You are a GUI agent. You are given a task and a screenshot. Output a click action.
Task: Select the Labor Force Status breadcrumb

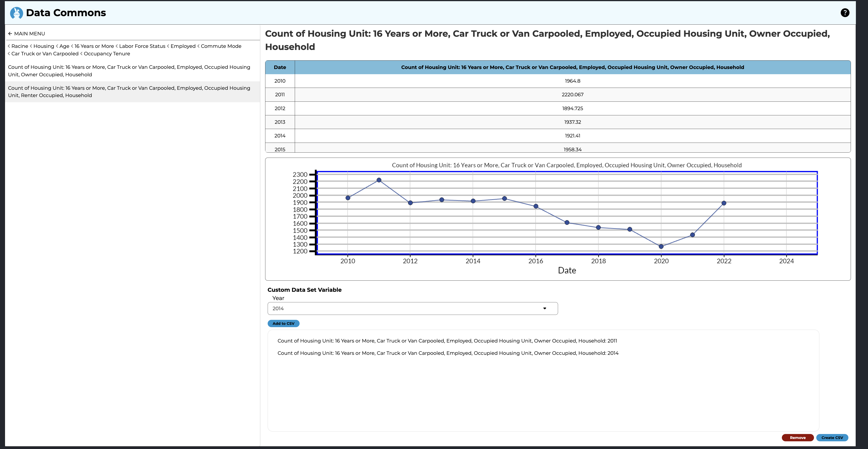(x=142, y=46)
